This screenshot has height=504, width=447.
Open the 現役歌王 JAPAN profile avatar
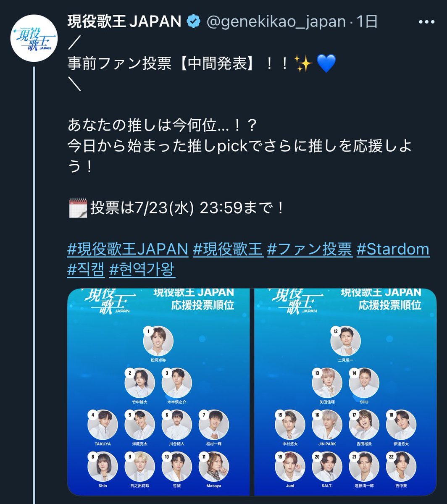point(34,40)
